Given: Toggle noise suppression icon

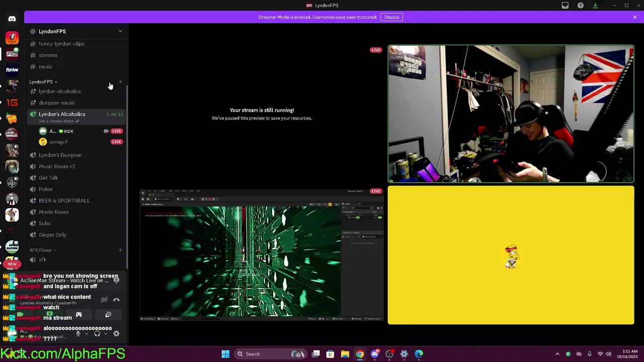Looking at the screenshot, I should (x=104, y=300).
